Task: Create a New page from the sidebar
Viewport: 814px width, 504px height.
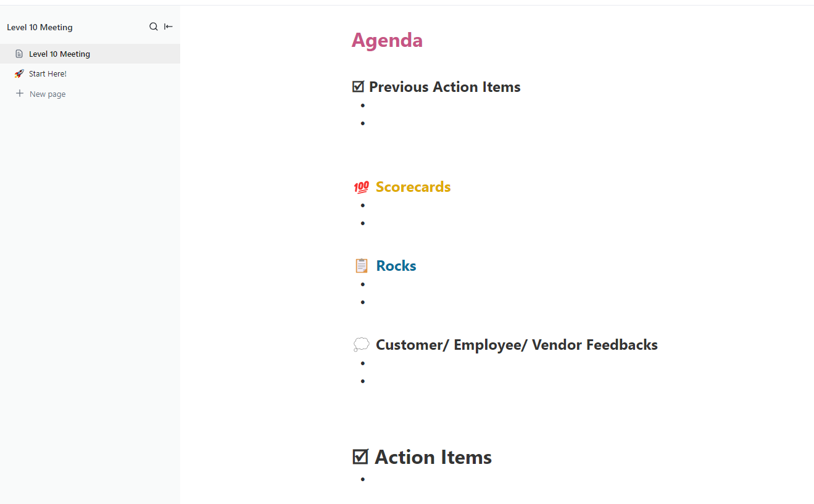Action: (47, 93)
